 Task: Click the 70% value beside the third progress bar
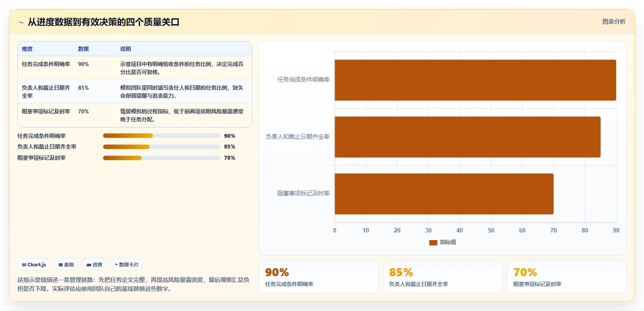click(x=230, y=158)
